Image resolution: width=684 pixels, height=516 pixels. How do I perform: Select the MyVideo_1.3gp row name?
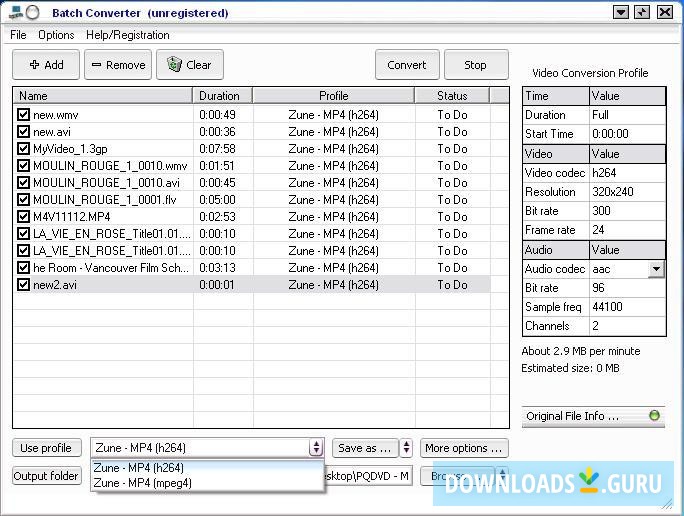[x=70, y=149]
